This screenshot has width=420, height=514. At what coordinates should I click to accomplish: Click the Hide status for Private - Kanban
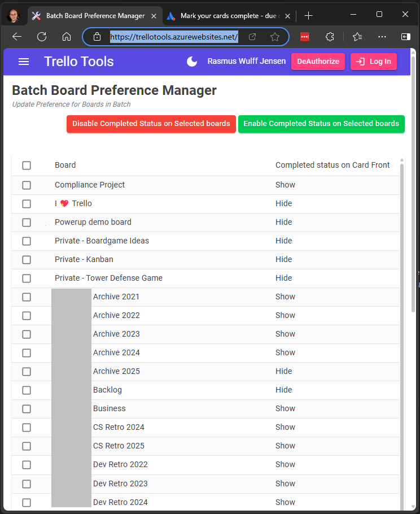284,259
